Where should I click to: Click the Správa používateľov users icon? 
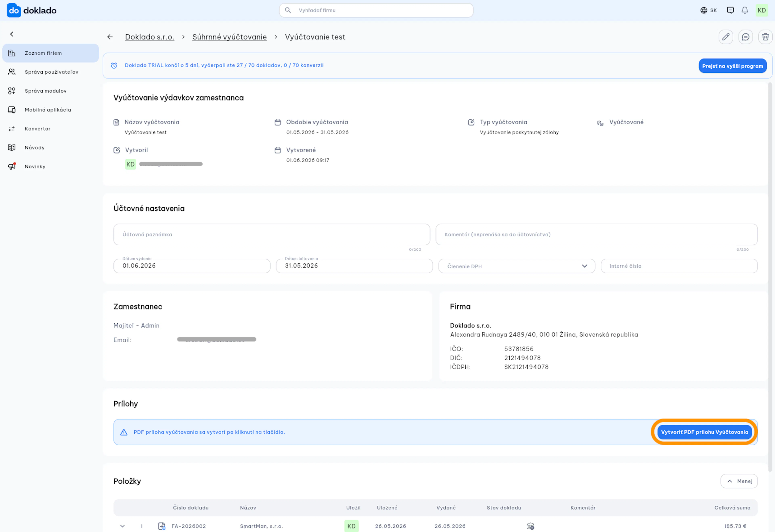coord(12,72)
